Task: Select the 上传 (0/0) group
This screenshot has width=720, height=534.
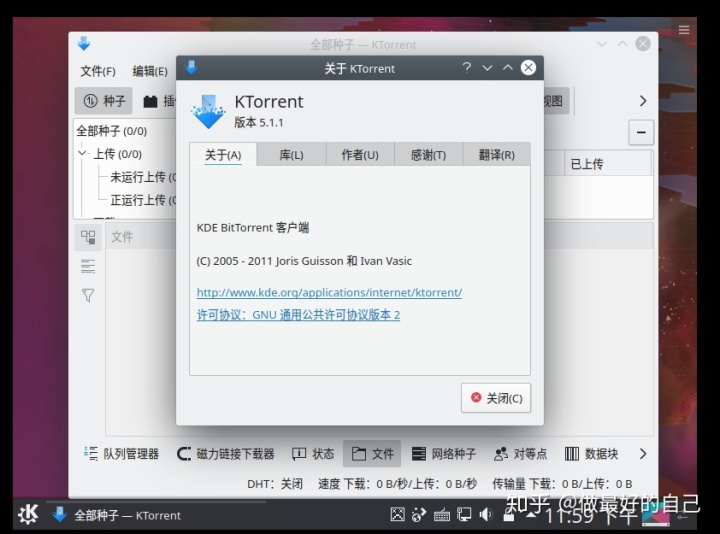Action: 118,154
